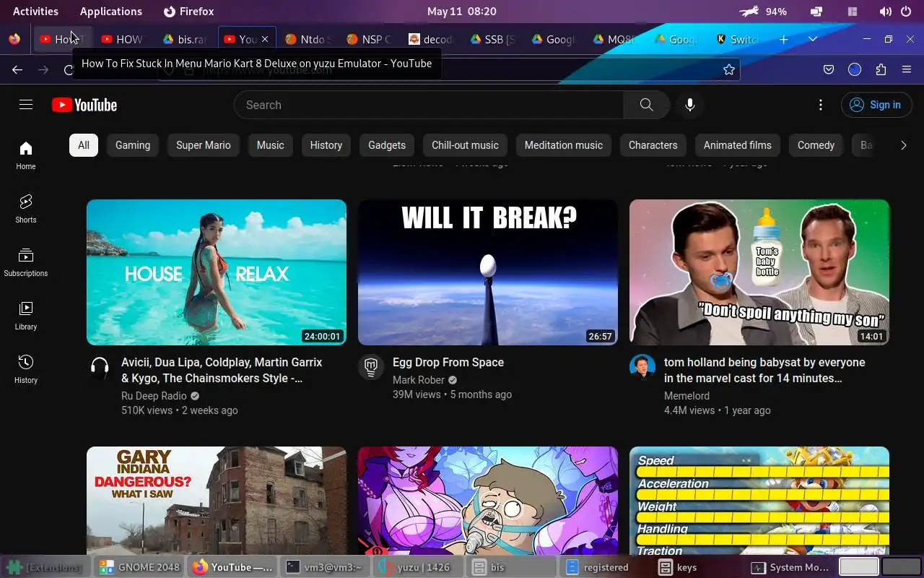Switch to the 'Switch' browser tab
Viewport: 924px width, 578px height.
point(738,39)
